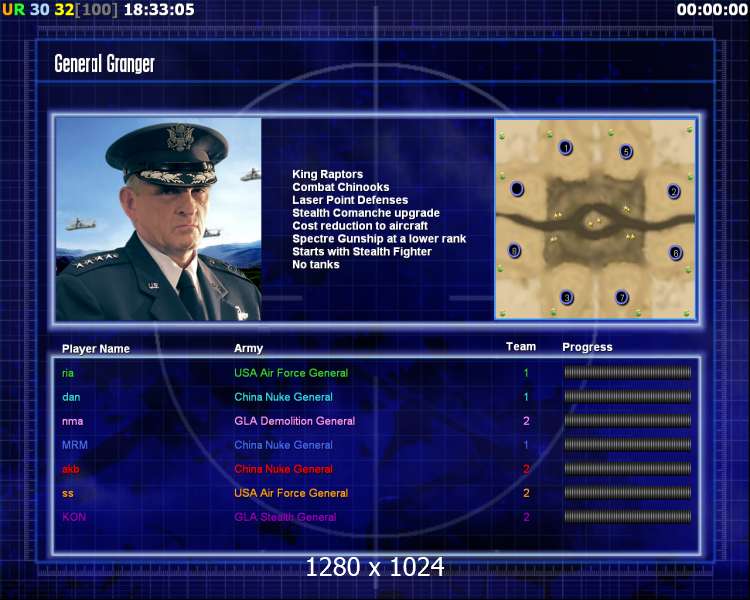
Task: Click KON's loading progress bar
Action: click(x=628, y=517)
